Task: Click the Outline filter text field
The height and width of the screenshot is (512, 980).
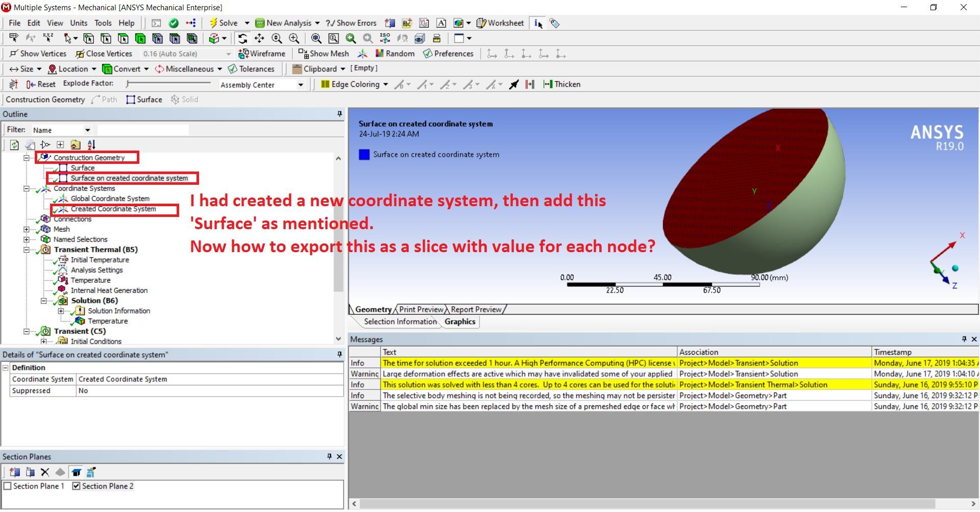Action: [143, 130]
